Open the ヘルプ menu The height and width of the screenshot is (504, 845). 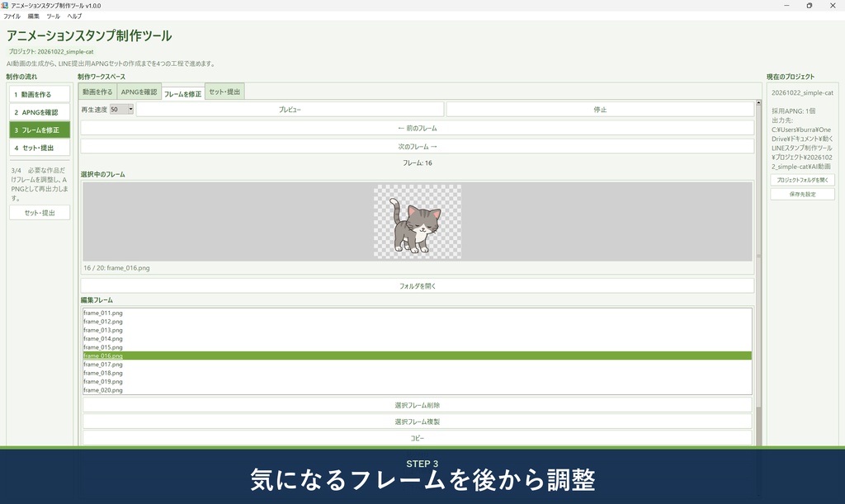coord(74,16)
